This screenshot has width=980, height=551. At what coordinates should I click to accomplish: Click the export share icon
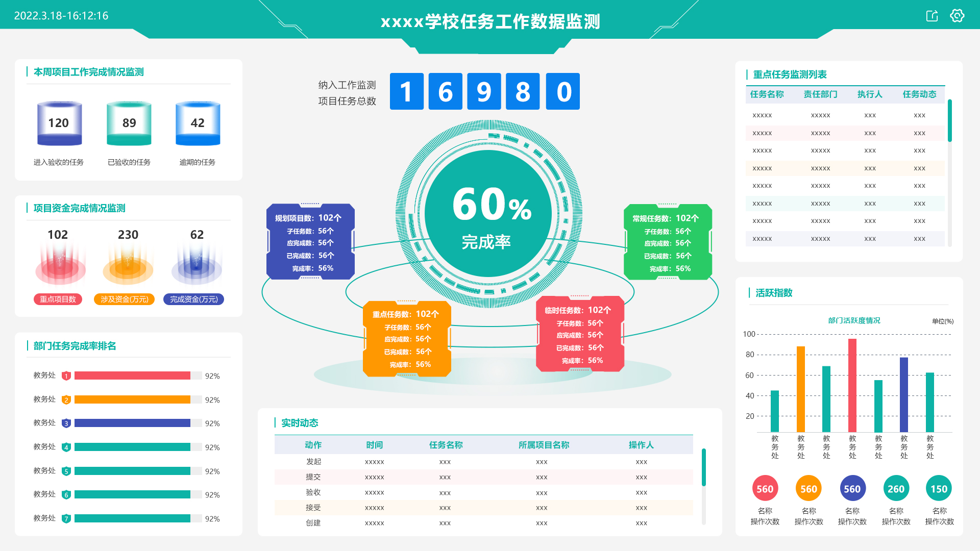tap(932, 16)
